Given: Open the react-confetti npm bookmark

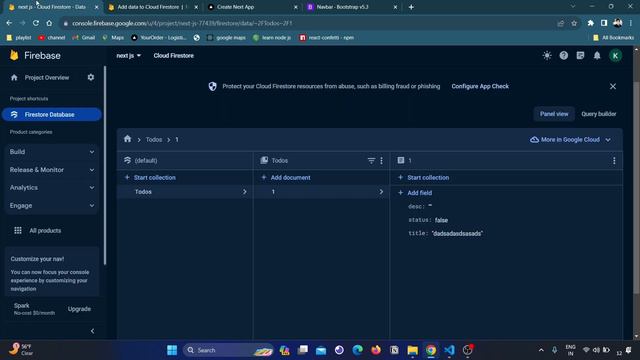Looking at the screenshot, I should pos(327,38).
